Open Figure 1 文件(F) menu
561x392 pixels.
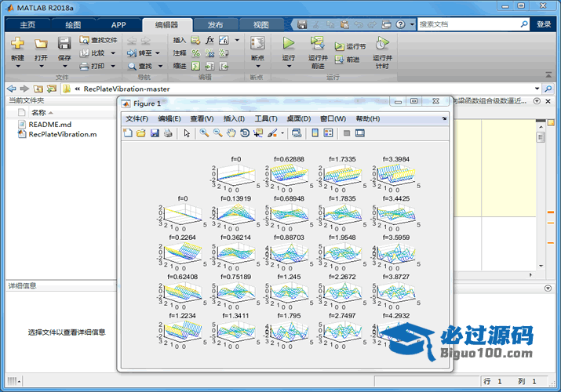(137, 118)
